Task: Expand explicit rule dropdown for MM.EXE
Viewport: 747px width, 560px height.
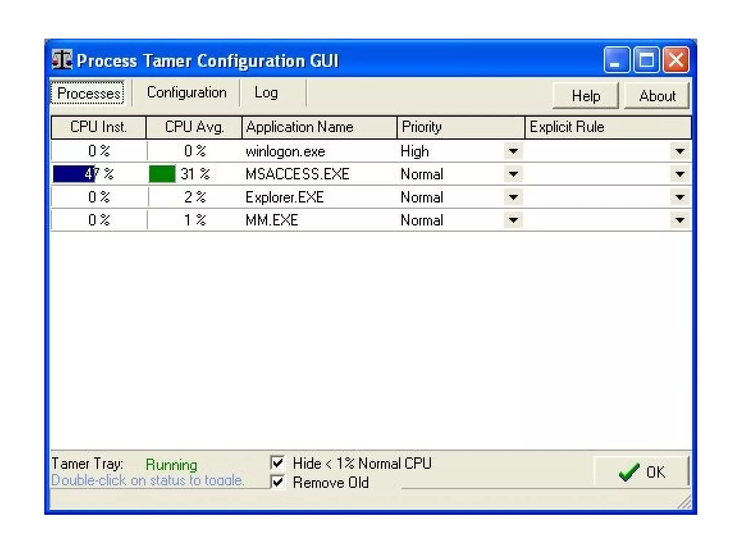Action: tap(679, 220)
